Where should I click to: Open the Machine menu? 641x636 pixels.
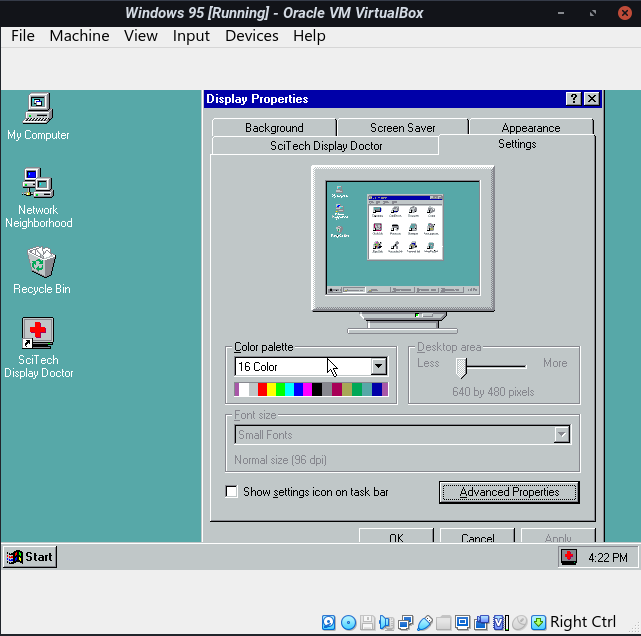79,36
